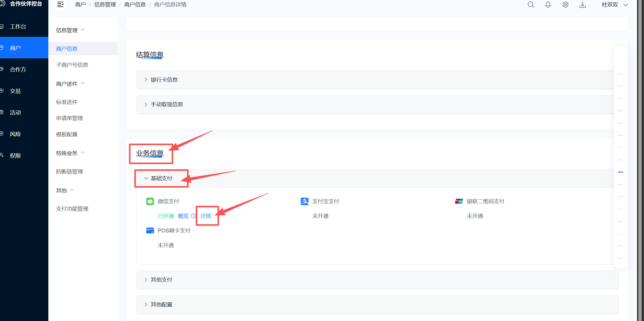Viewport: 644px width, 321px height.
Task: Open the AI assistant icon
Action: (565, 5)
